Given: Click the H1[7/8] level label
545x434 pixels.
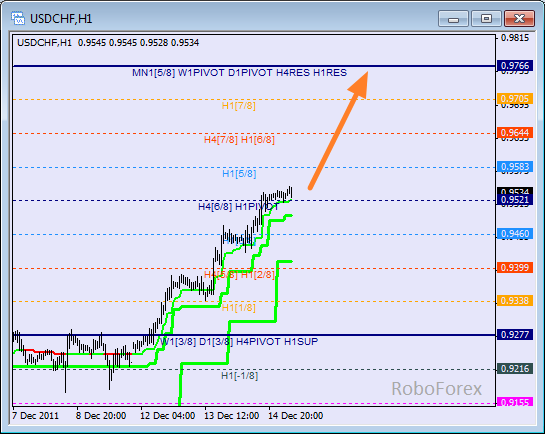Looking at the screenshot, I should click(x=238, y=106).
